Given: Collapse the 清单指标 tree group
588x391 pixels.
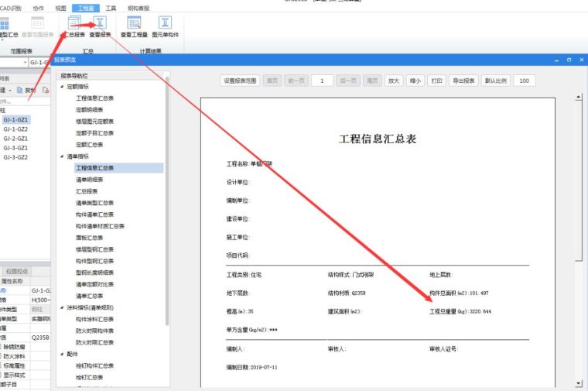Looking at the screenshot, I should pyautogui.click(x=61, y=156).
